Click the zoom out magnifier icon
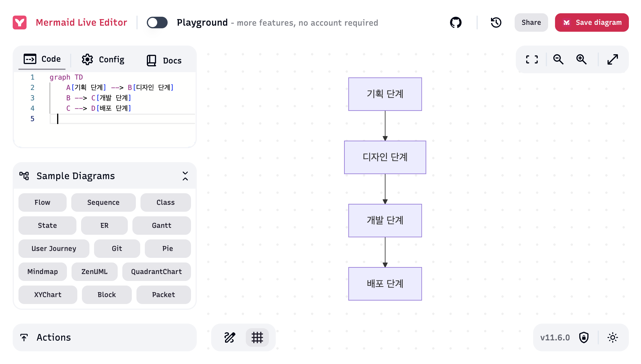Screen dimensions: 641x364 pyautogui.click(x=558, y=59)
